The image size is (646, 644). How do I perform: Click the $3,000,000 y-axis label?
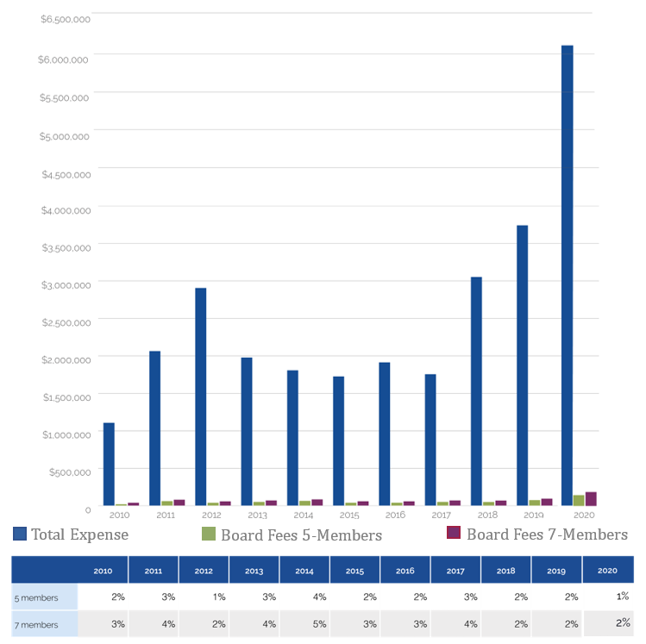[64, 284]
